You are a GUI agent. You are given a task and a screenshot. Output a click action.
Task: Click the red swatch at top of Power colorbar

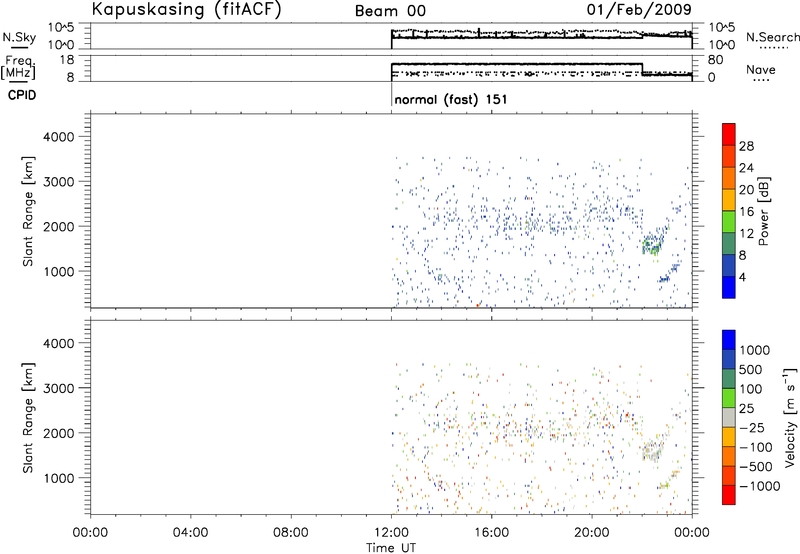[x=729, y=134]
